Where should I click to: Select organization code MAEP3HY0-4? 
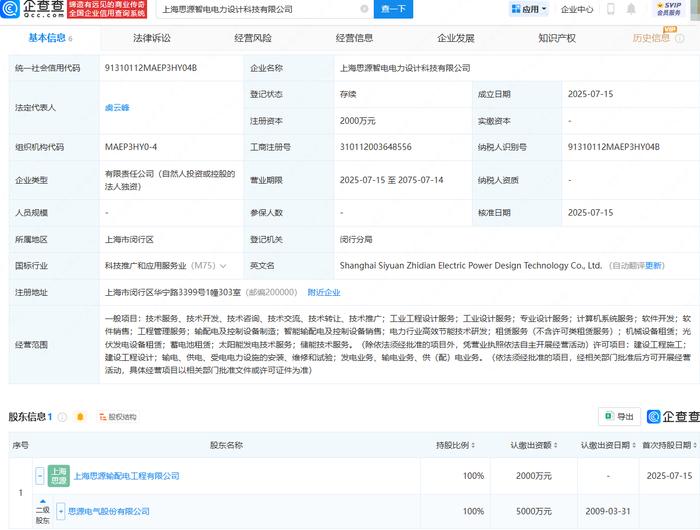[131, 147]
